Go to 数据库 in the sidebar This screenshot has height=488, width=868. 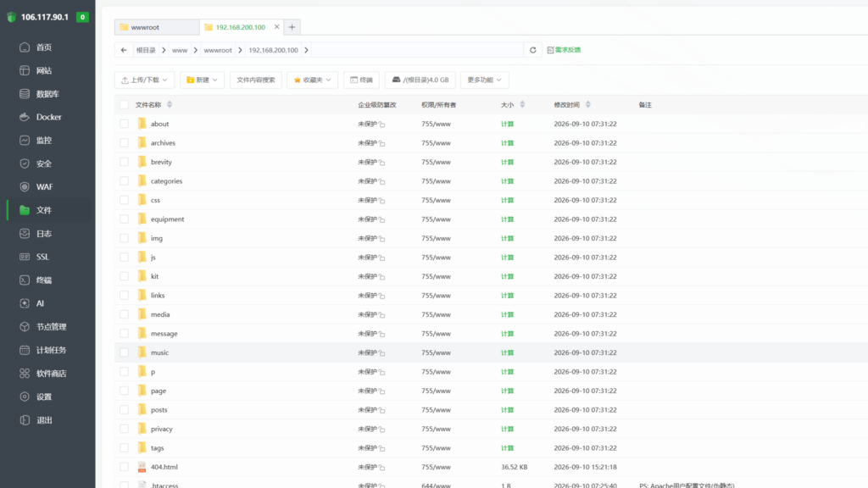click(48, 94)
